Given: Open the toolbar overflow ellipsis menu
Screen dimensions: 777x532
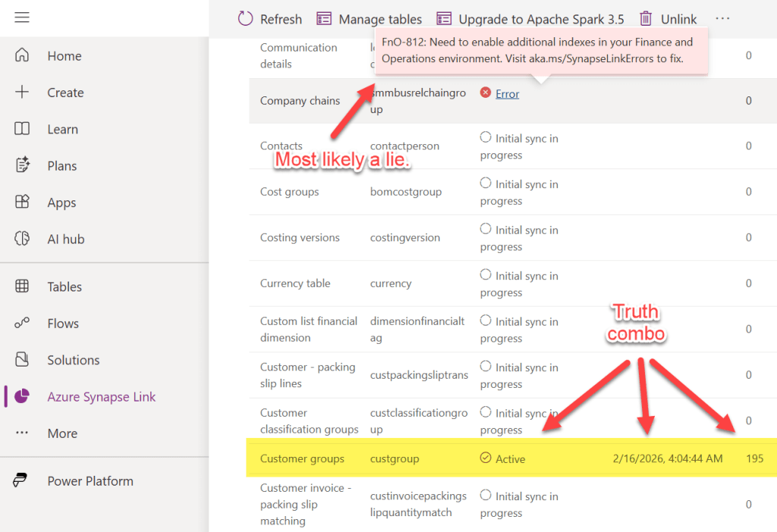Looking at the screenshot, I should pos(722,19).
